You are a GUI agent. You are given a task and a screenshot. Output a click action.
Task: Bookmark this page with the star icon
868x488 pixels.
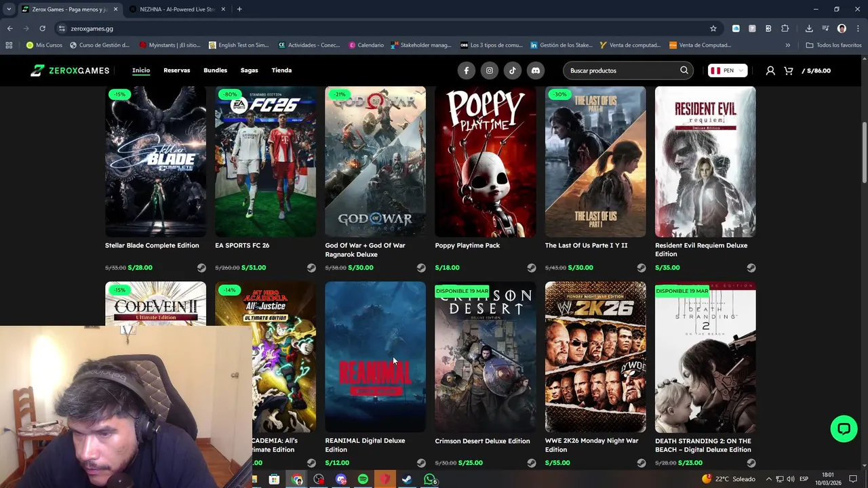point(713,28)
